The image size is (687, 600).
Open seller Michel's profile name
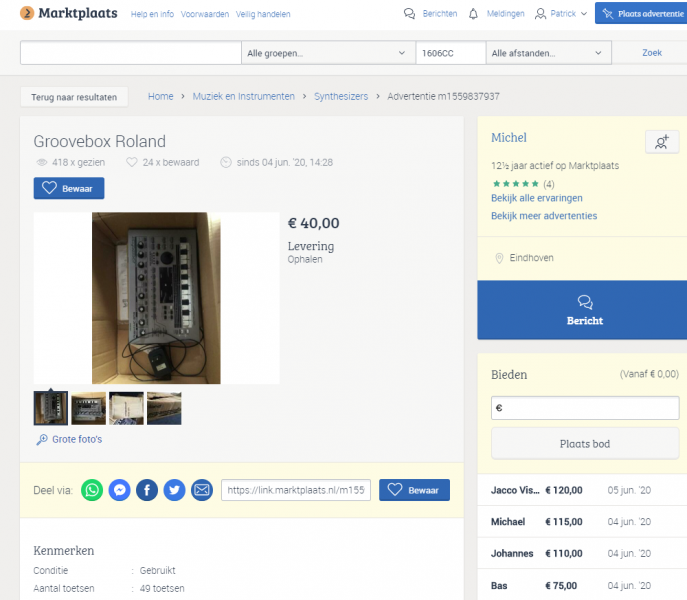pos(509,138)
